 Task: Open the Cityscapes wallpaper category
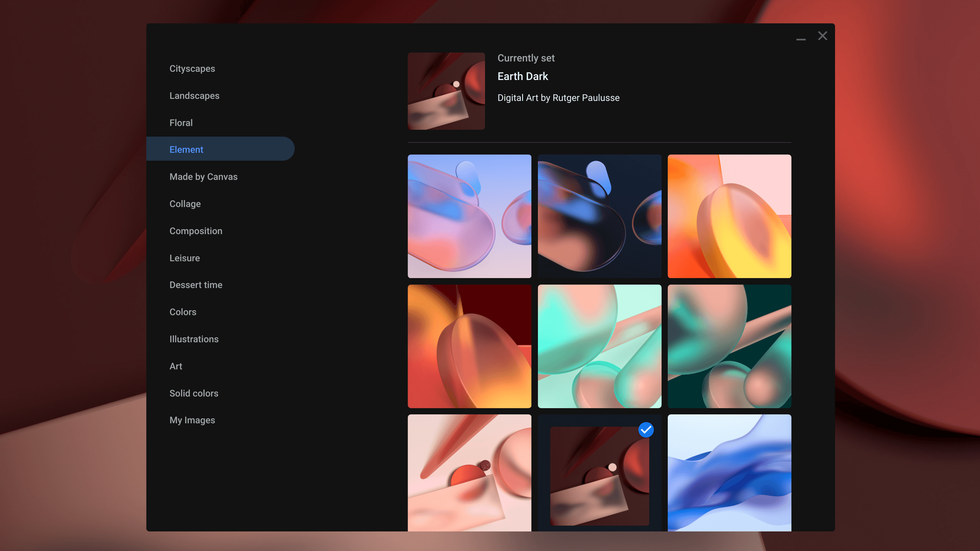192,69
